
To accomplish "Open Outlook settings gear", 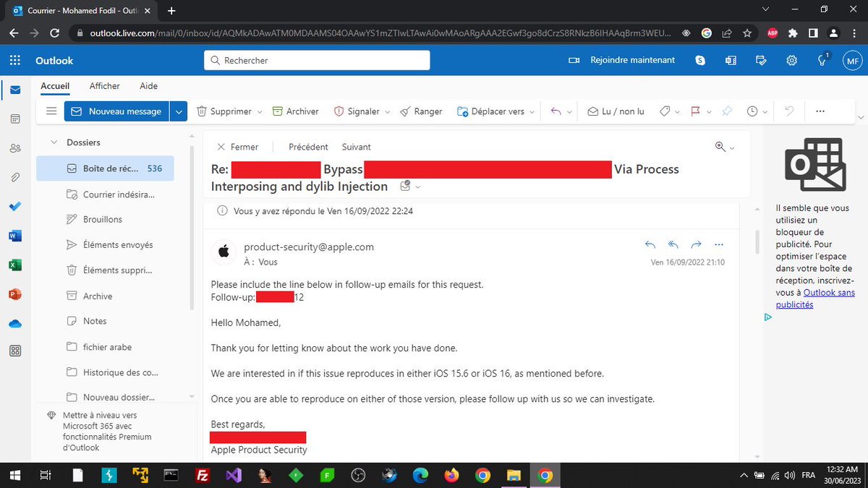I will [792, 61].
